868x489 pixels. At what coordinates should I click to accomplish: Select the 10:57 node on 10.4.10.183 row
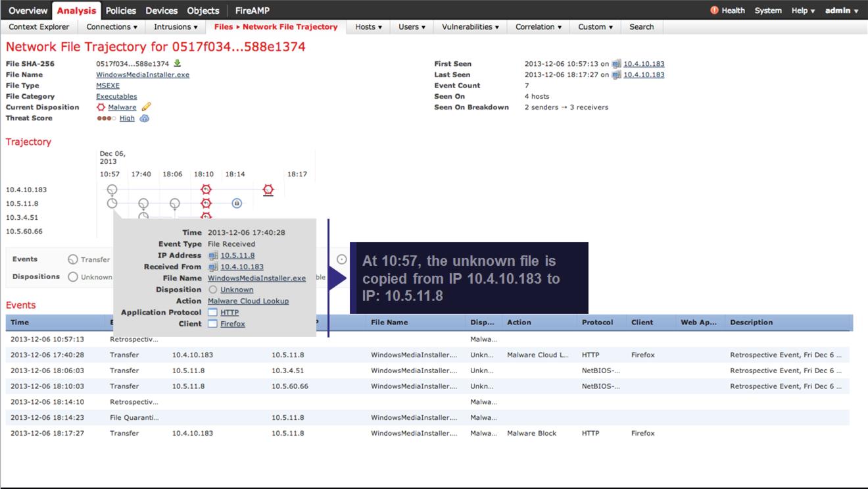112,190
